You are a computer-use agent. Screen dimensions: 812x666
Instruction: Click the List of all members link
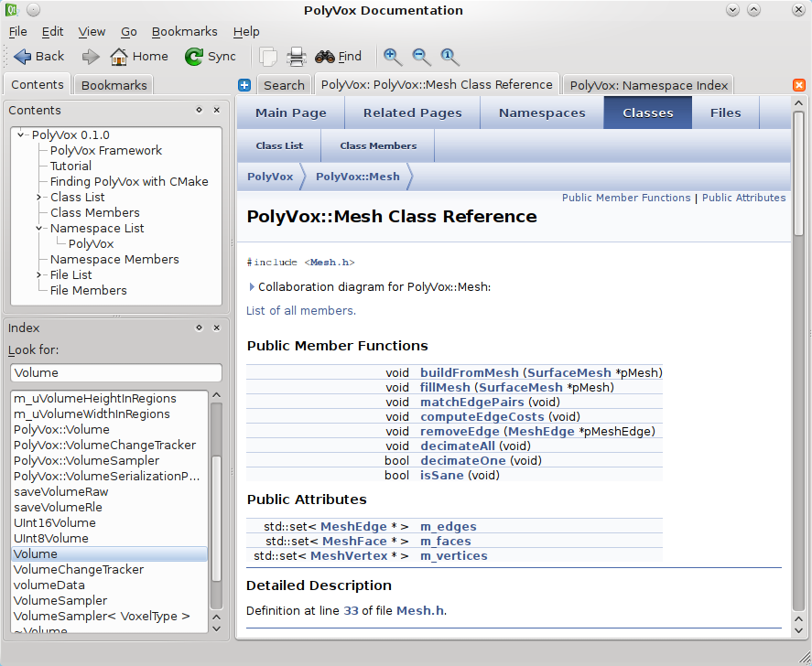[x=300, y=311]
